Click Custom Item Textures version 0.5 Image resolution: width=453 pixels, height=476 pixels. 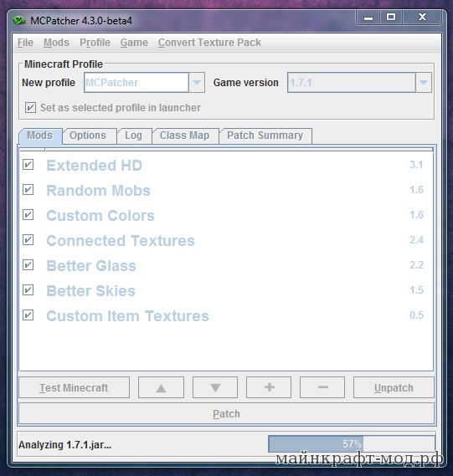point(416,315)
